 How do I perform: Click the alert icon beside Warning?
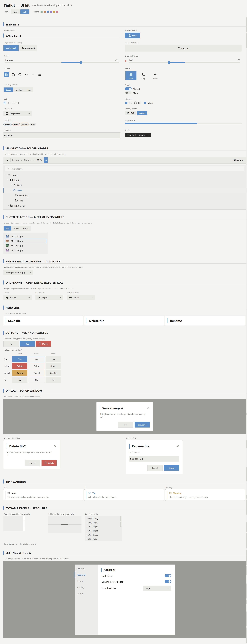tap(171, 493)
